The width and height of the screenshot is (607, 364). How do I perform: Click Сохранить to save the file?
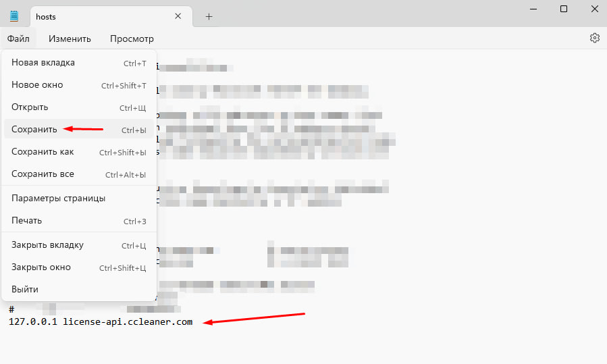point(79,130)
